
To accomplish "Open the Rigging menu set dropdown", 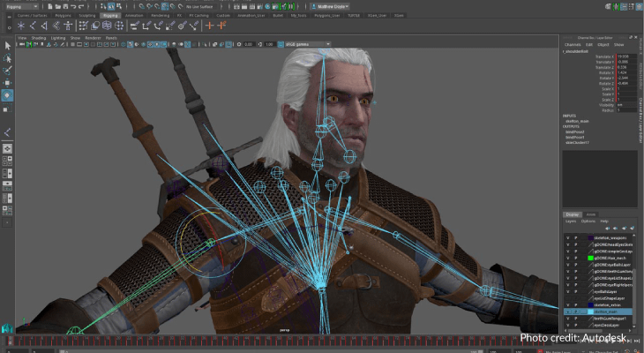I will pyautogui.click(x=21, y=6).
